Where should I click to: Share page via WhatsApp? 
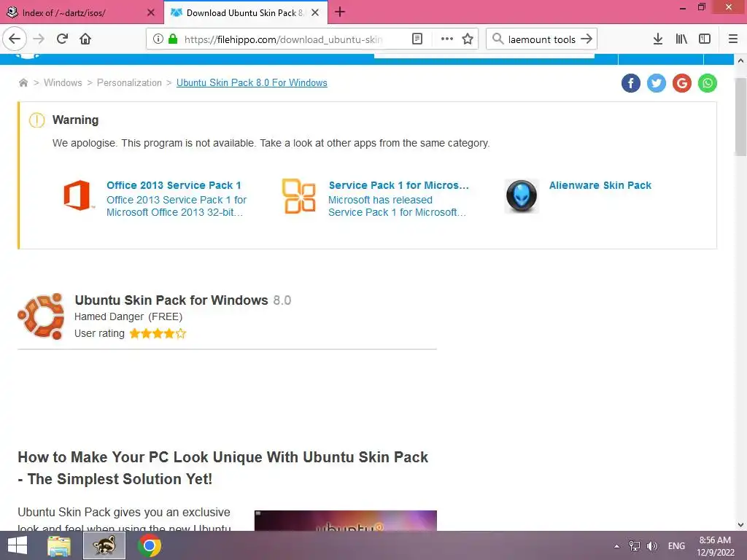pos(708,83)
